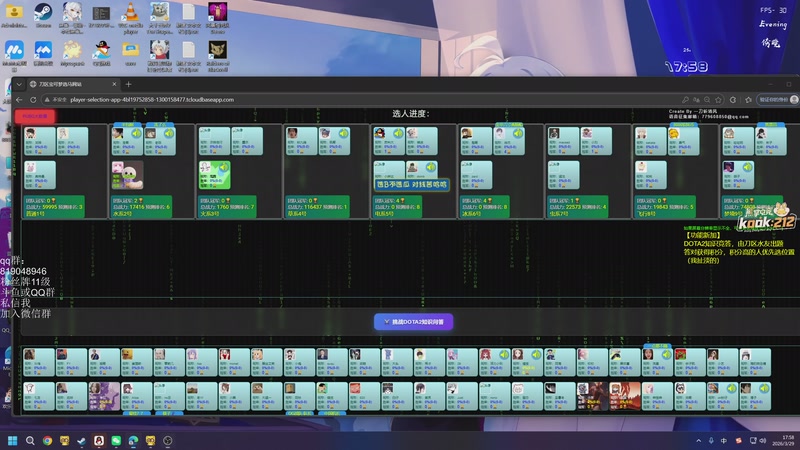Screen dimensions: 800x450
Task: Toggle speaker on second card of 冰系6号 team
Action: point(518,134)
